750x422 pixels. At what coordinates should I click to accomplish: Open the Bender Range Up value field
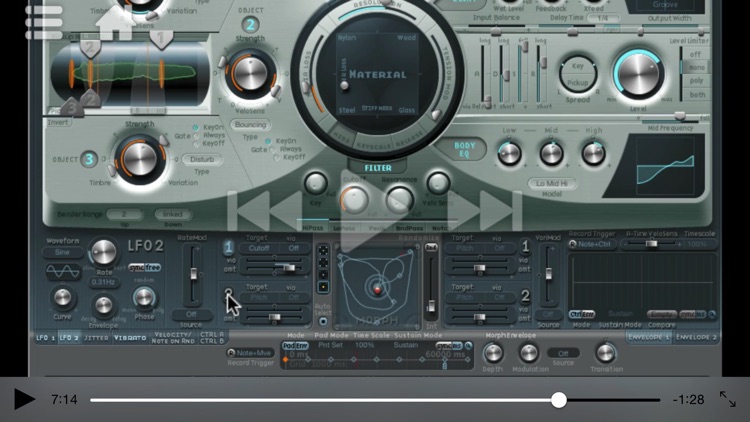pyautogui.click(x=124, y=214)
